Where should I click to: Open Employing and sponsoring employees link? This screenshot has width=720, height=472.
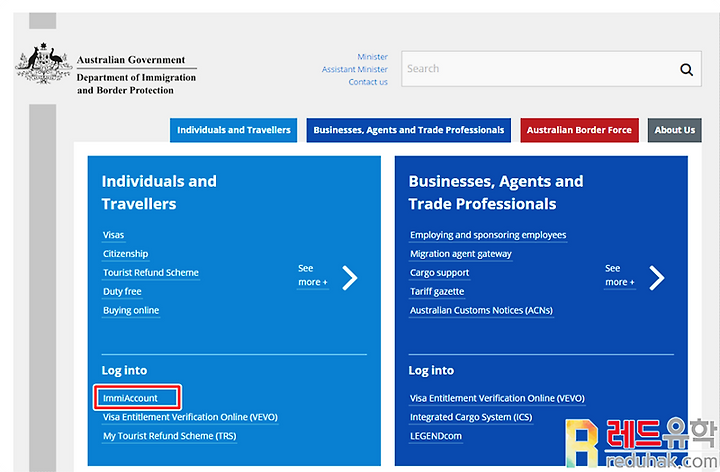[x=488, y=235]
